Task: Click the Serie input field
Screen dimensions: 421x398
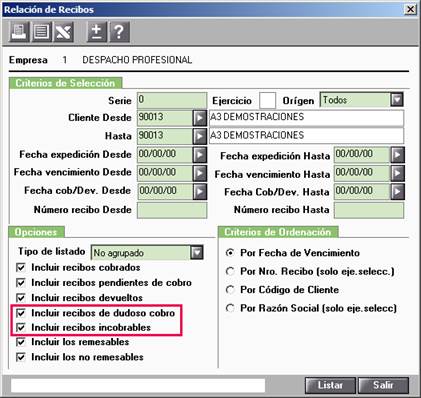Action: [x=172, y=100]
